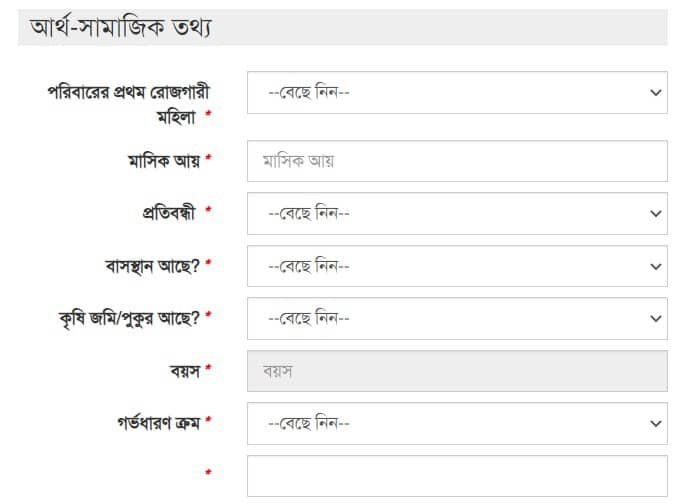Click chevron arrow of first-earner-woman dropdown

tap(656, 93)
